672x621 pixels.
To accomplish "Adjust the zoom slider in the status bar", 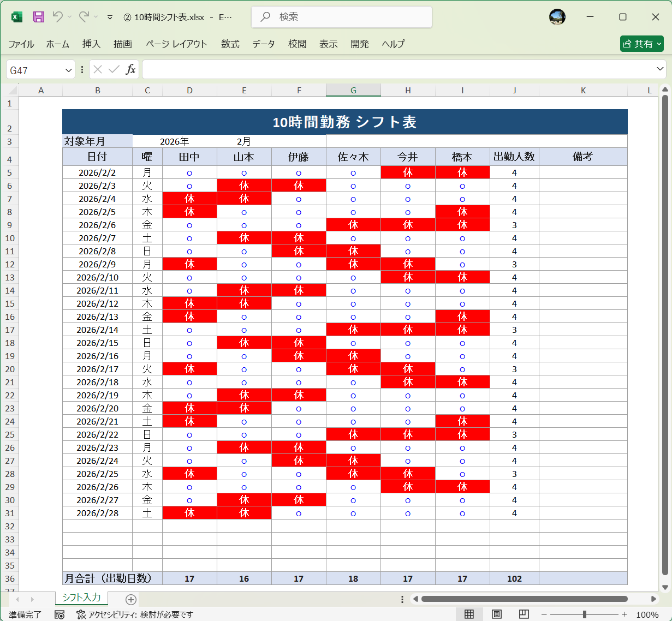I will (x=584, y=613).
